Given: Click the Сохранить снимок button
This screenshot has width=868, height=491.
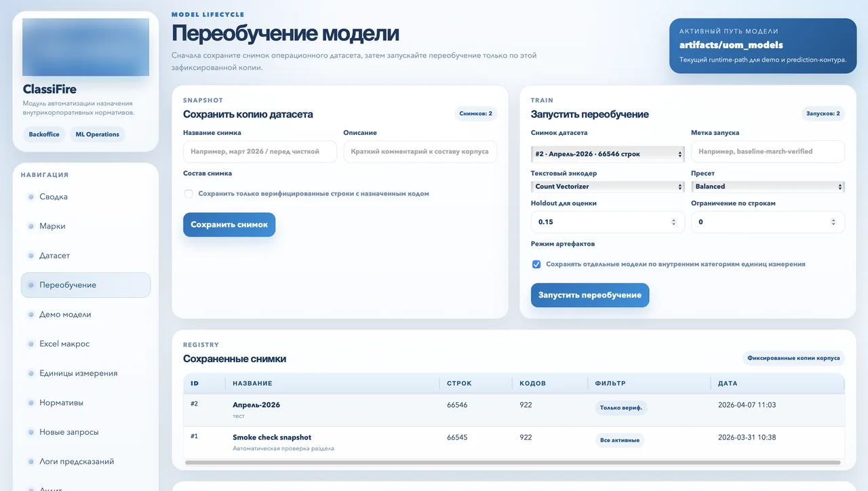Looking at the screenshot, I should click(229, 224).
